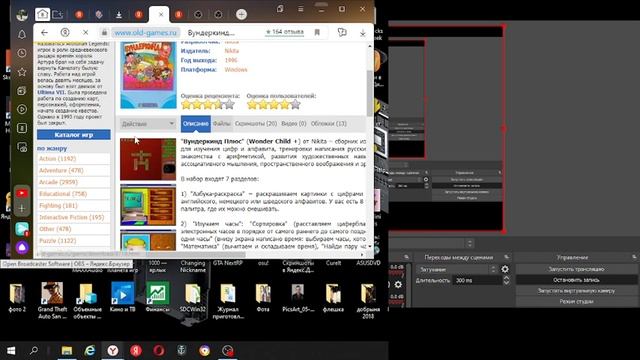
Task: Open Collections icon in sidebar
Action: pos(22,91)
